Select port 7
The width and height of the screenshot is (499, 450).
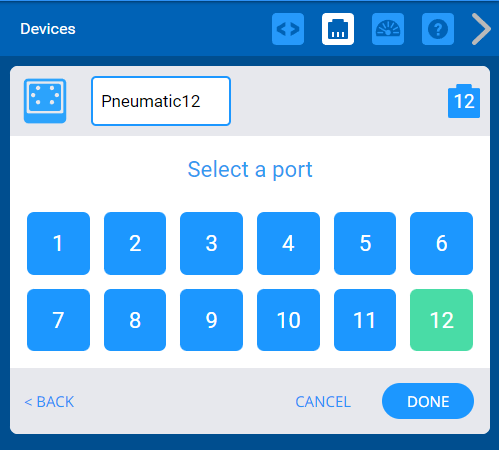pos(58,320)
